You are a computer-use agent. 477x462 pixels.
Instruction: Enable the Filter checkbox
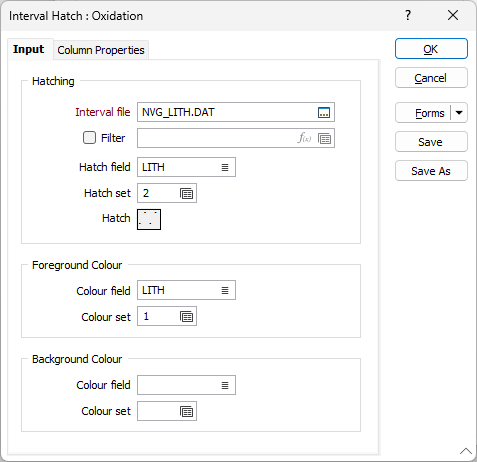pos(89,138)
